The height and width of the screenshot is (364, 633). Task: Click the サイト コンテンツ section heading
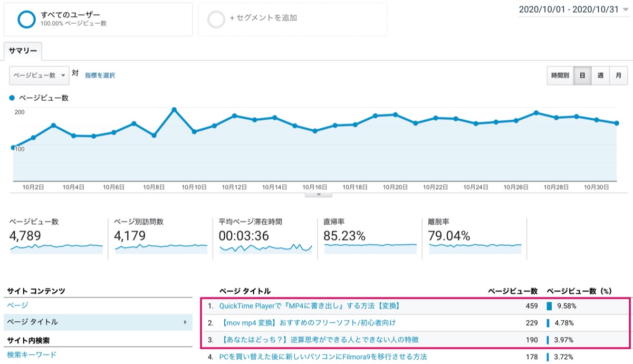point(36,291)
